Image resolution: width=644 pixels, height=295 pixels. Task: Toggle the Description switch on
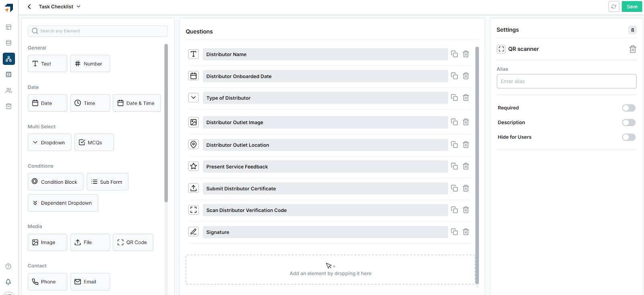point(628,122)
